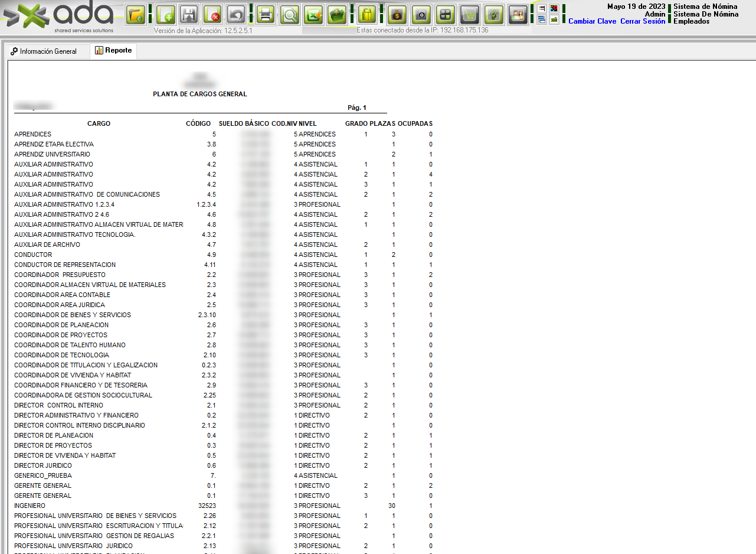
Task: Open search with the magnifying glass icon
Action: [x=290, y=14]
